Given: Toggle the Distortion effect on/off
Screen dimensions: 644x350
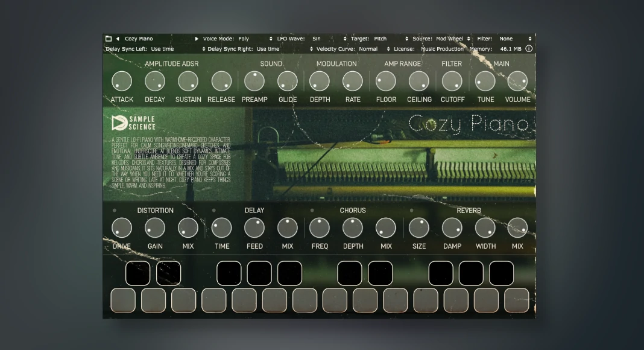Looking at the screenshot, I should (x=115, y=211).
